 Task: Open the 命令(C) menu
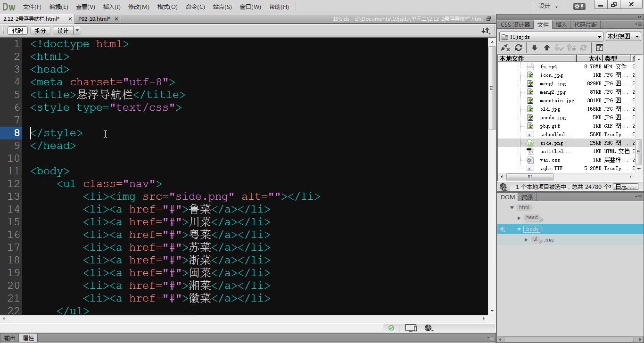[x=195, y=7]
